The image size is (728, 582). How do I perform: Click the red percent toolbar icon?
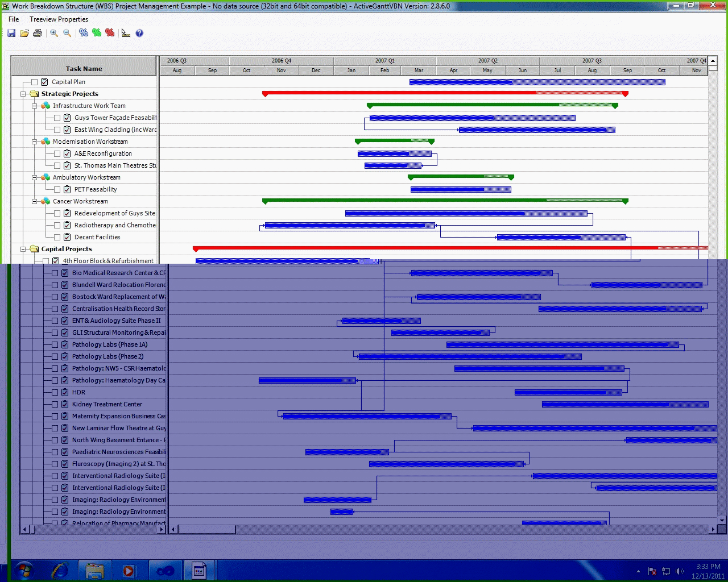110,33
